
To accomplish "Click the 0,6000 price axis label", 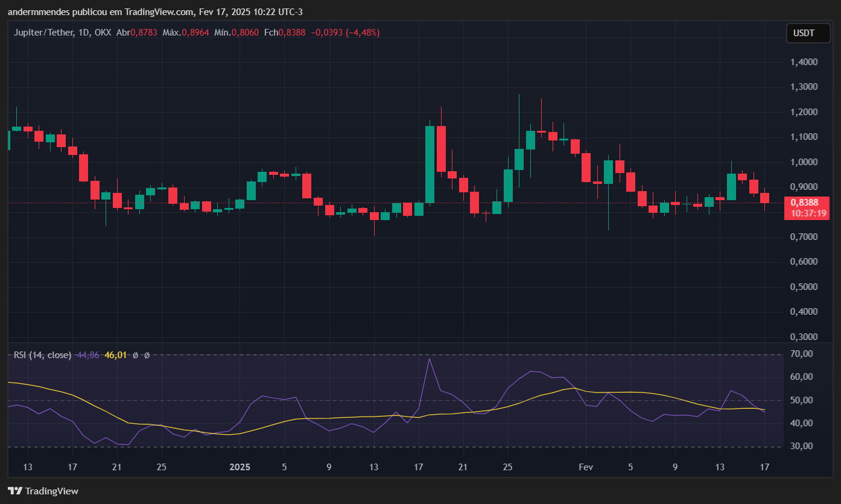I will [x=805, y=262].
